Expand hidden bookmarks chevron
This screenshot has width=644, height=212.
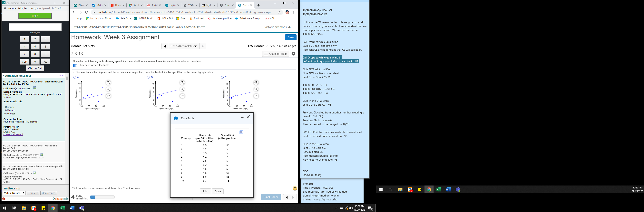pos(293,18)
